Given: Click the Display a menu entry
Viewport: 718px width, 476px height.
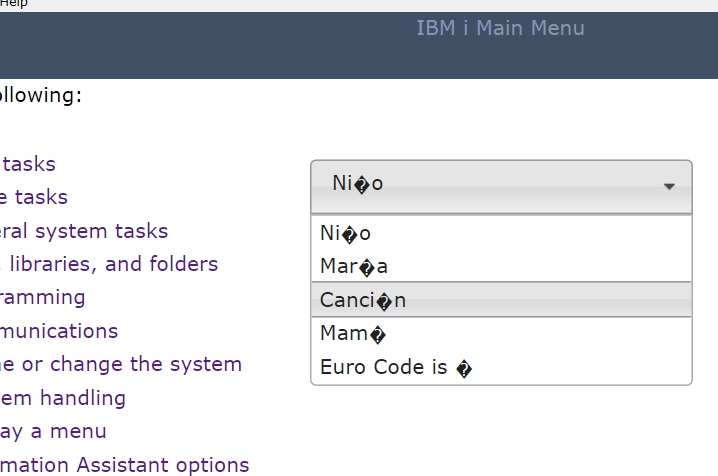Looking at the screenshot, I should tap(53, 431).
